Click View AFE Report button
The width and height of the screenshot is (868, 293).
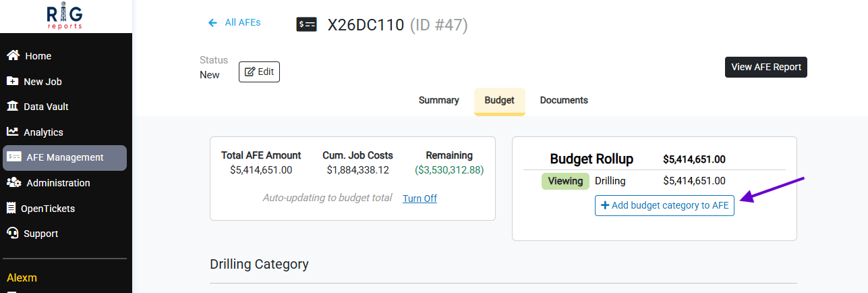tap(766, 67)
